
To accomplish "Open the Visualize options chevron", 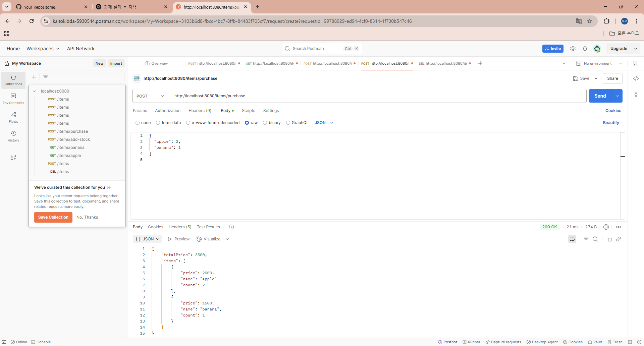I will click(227, 239).
